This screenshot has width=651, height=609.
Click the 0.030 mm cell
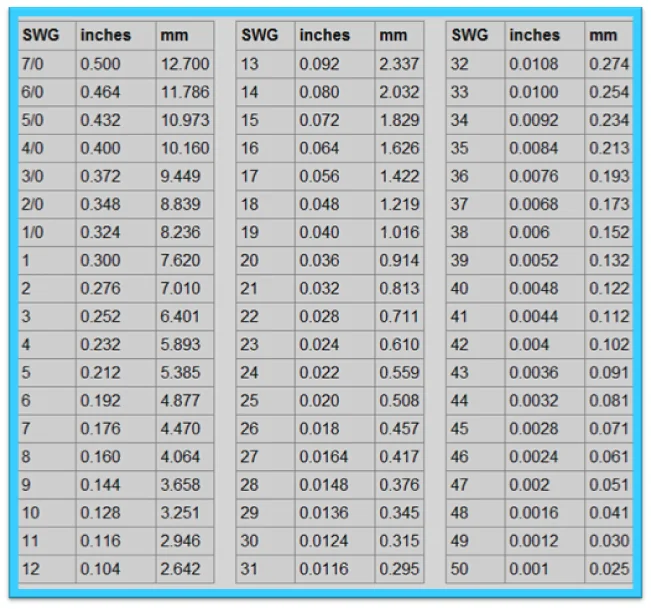click(609, 541)
